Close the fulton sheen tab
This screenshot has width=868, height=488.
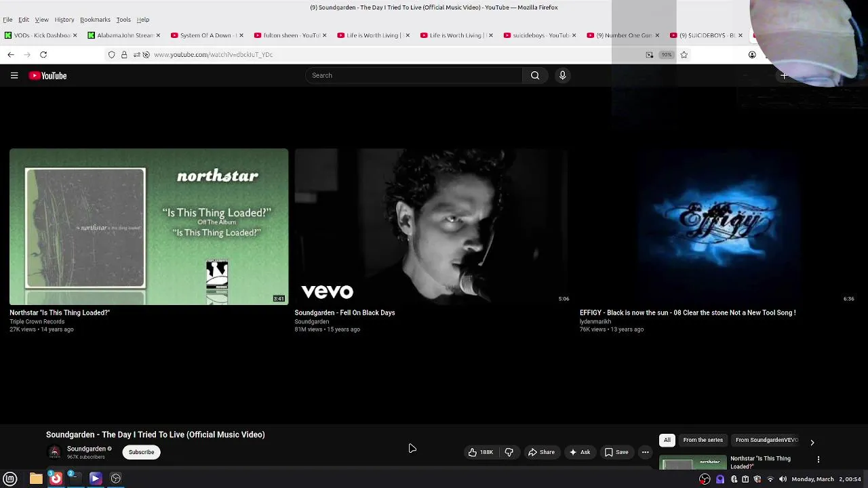[325, 35]
